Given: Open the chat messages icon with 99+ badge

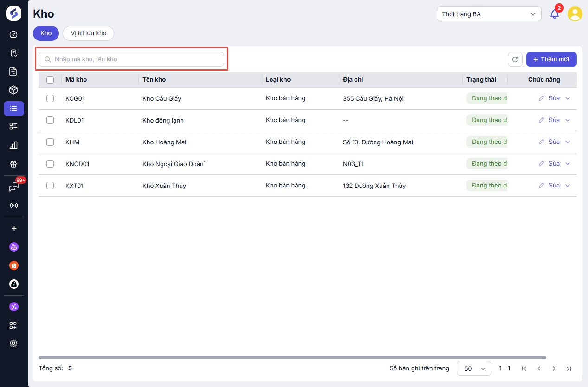Looking at the screenshot, I should tap(14, 187).
